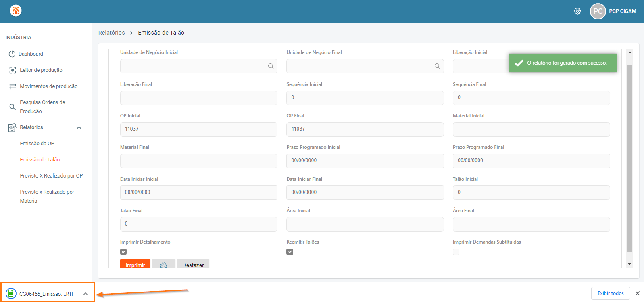The width and height of the screenshot is (644, 305).
Task: Click the Talão Inicial input field
Action: (x=531, y=192)
